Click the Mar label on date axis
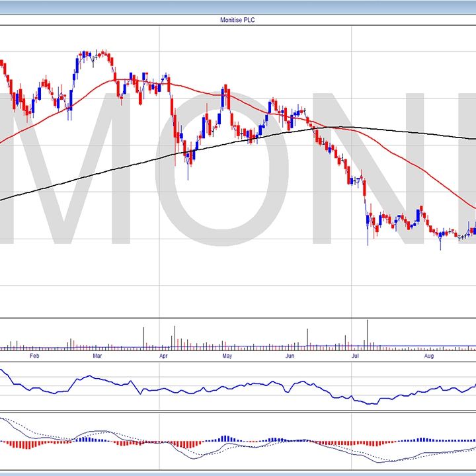 [97, 356]
